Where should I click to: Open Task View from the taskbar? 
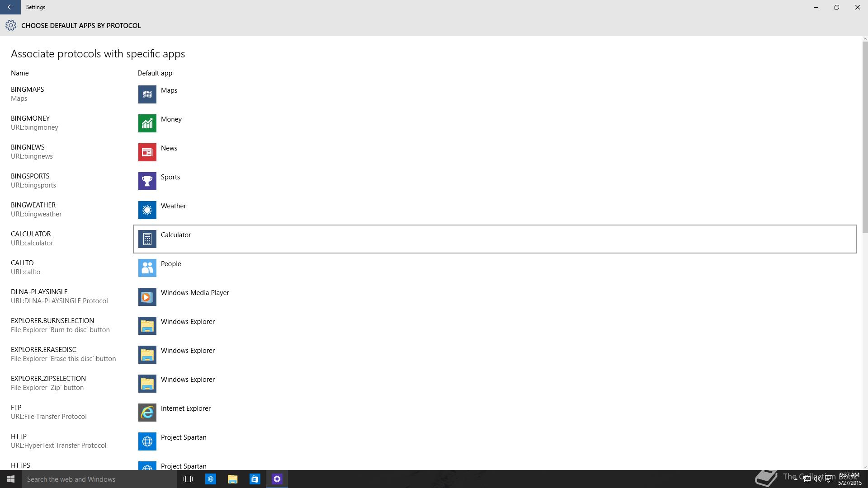pyautogui.click(x=188, y=479)
